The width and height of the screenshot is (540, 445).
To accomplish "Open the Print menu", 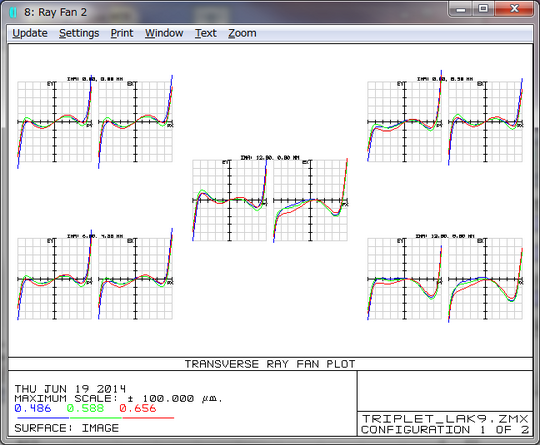I will tap(122, 33).
